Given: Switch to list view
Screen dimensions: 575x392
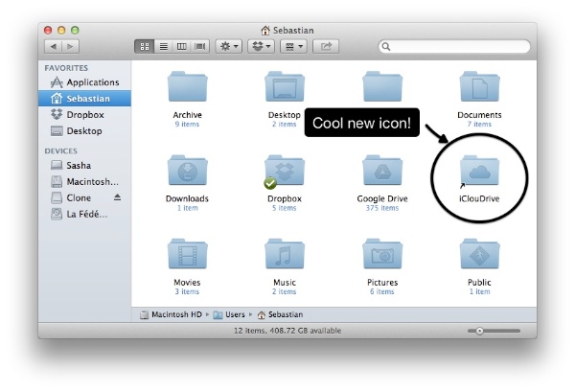Looking at the screenshot, I should click(164, 47).
